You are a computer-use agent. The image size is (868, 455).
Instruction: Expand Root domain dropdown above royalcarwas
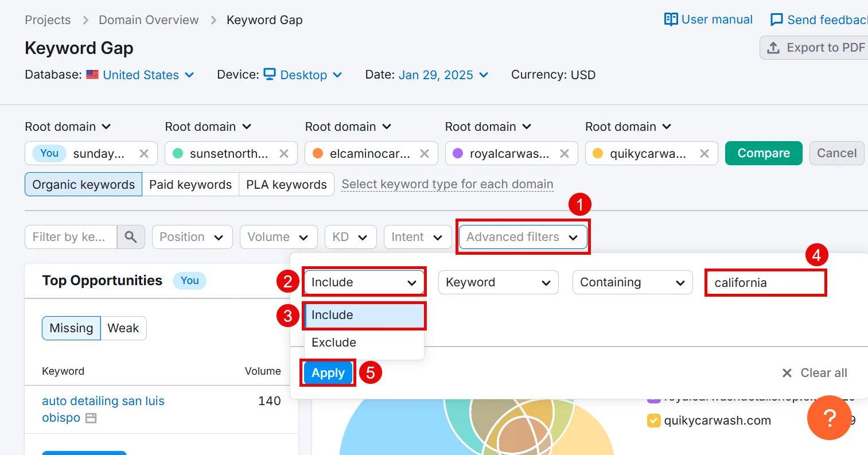[x=488, y=127]
